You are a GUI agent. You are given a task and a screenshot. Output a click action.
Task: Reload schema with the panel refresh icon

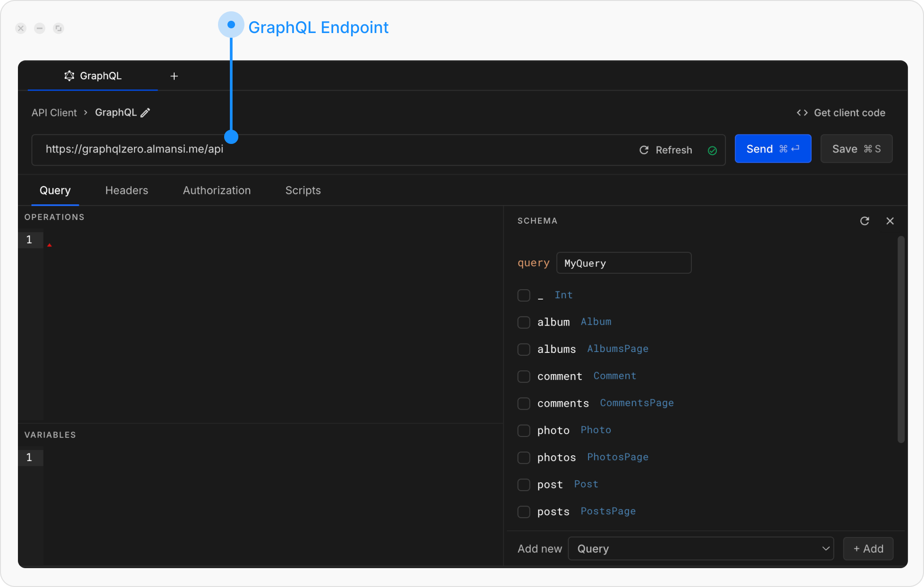click(x=864, y=221)
